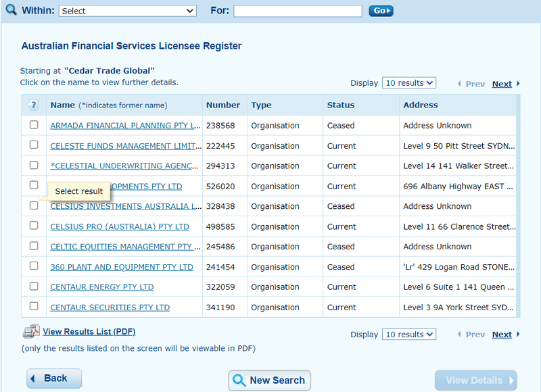Open 360 PLANT AND EQUIPMENT PTY LTD link
The height and width of the screenshot is (392, 541).
pyautogui.click(x=122, y=267)
